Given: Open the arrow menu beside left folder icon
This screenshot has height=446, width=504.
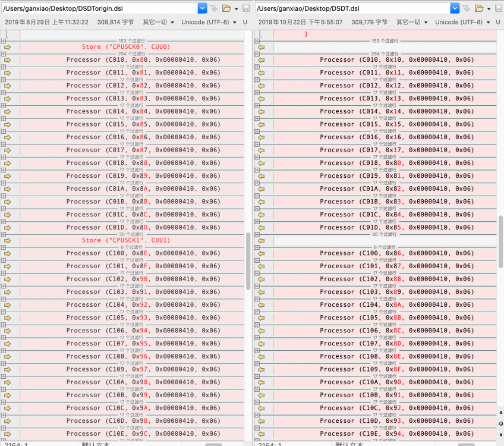Looking at the screenshot, I should pos(237,9).
